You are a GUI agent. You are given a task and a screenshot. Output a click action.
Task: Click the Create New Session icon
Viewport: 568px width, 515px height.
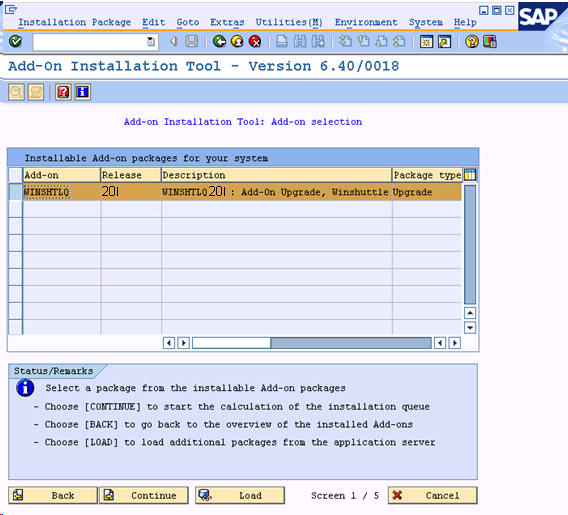[426, 42]
